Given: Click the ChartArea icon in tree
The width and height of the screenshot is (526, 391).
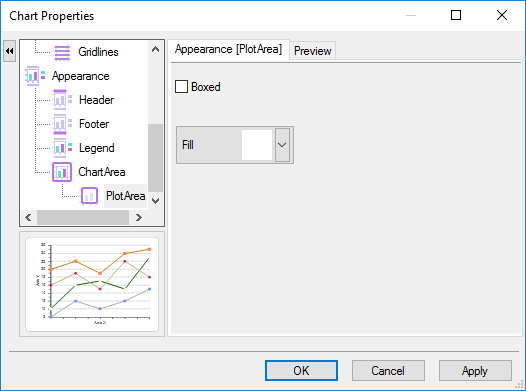Looking at the screenshot, I should [x=62, y=172].
